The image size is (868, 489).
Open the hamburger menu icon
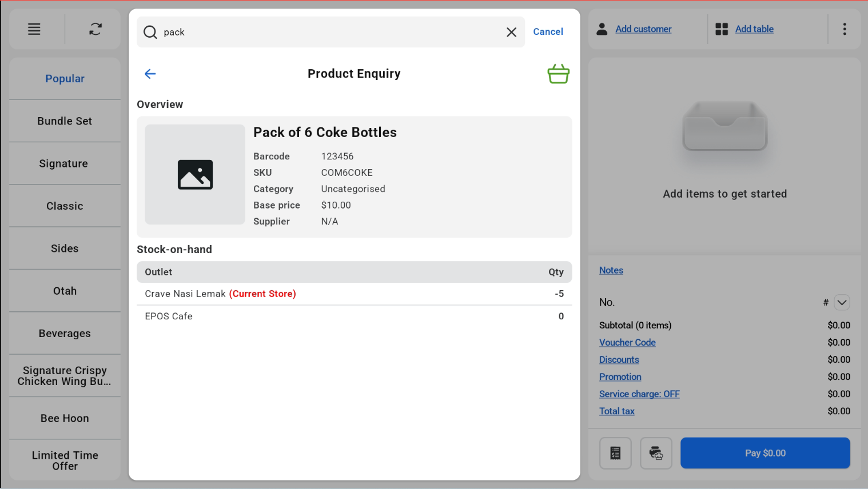tap(34, 29)
